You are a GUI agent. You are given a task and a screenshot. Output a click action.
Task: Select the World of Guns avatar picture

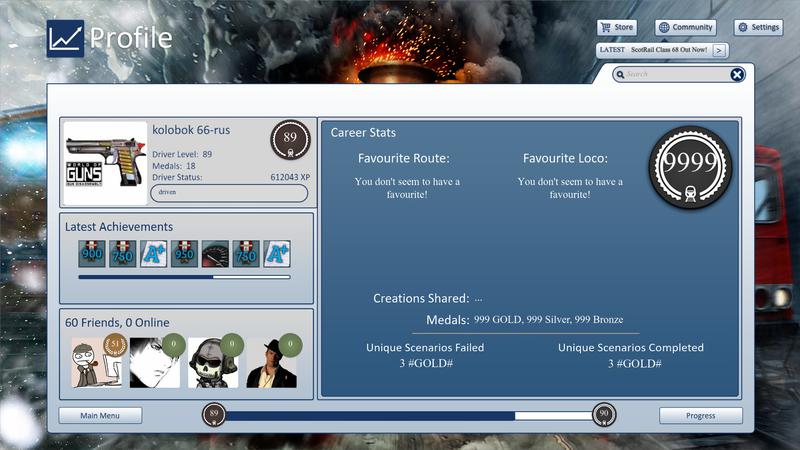[x=105, y=163]
